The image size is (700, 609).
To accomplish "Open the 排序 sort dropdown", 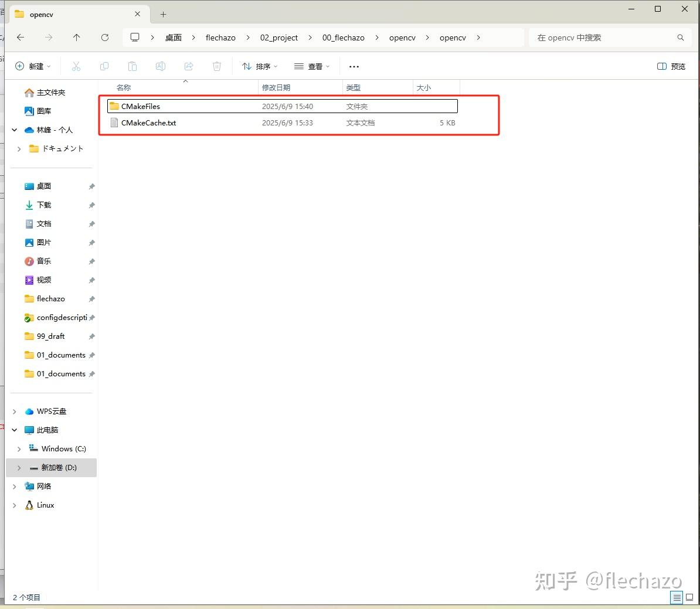I will [x=259, y=66].
